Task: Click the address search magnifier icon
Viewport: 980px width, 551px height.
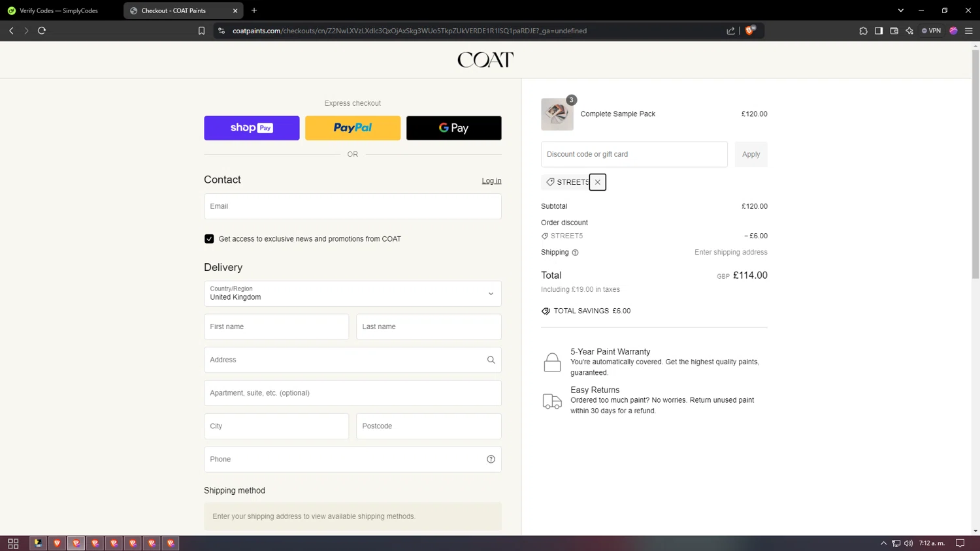Action: 491,360
